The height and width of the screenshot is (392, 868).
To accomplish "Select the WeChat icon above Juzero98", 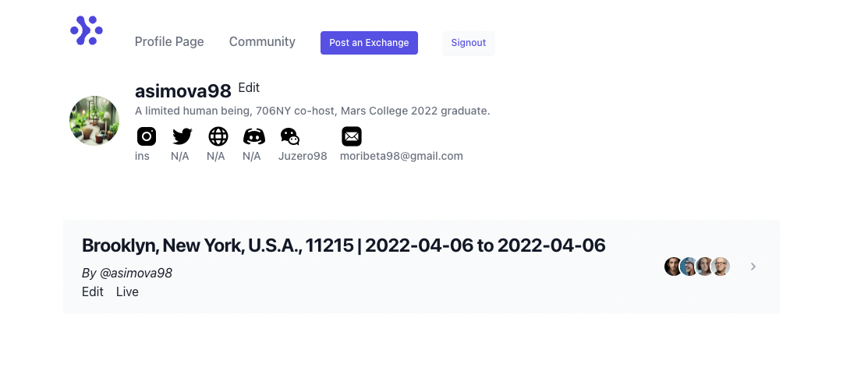I will 289,136.
